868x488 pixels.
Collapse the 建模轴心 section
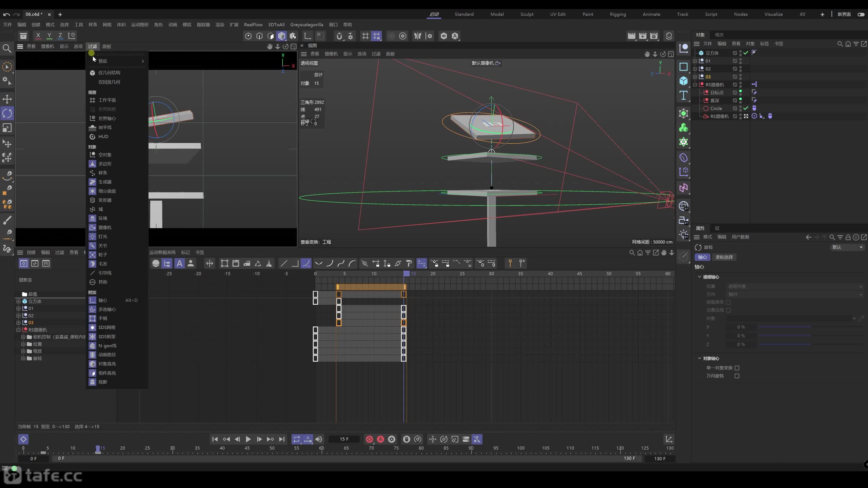699,277
